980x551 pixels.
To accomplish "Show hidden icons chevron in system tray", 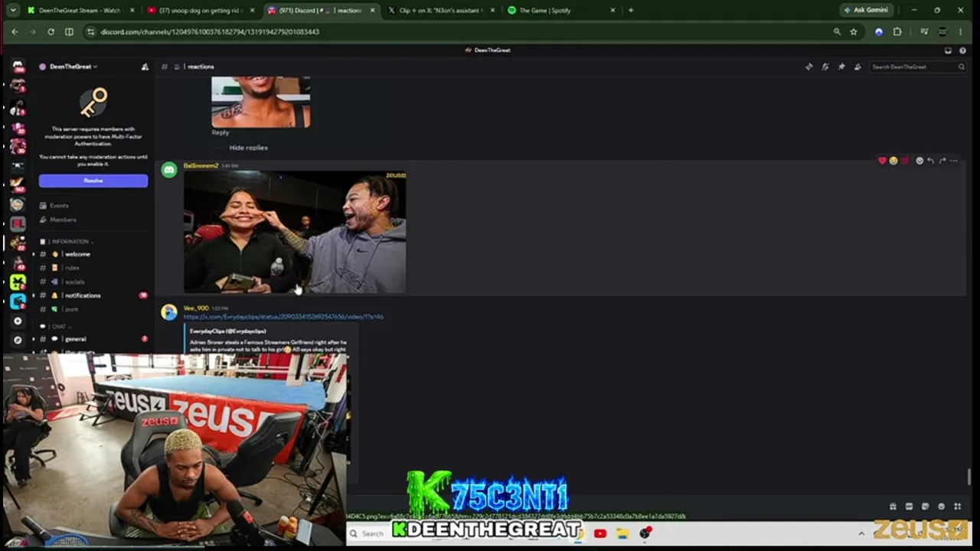I will (x=861, y=533).
